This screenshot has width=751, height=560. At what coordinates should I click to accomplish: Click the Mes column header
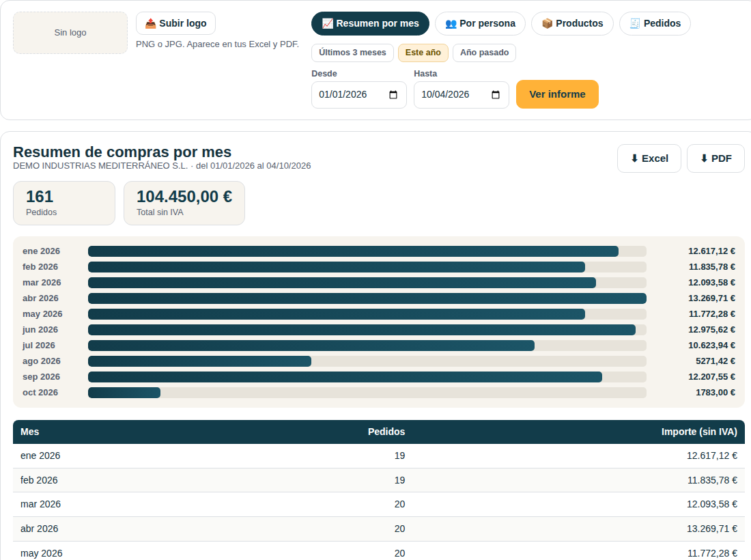(29, 432)
